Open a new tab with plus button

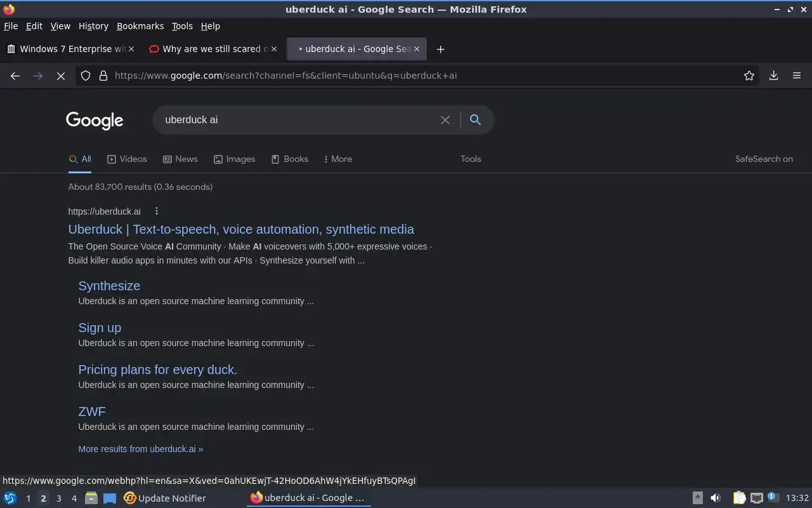click(441, 49)
